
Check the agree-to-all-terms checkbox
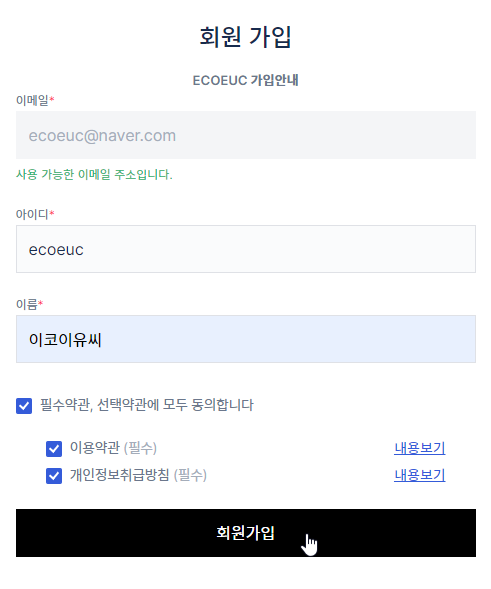24,406
